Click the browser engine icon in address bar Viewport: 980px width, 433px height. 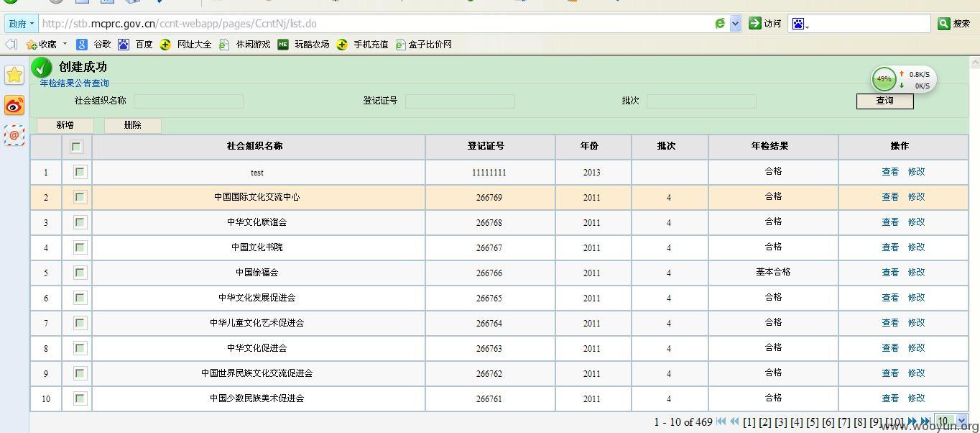(720, 24)
